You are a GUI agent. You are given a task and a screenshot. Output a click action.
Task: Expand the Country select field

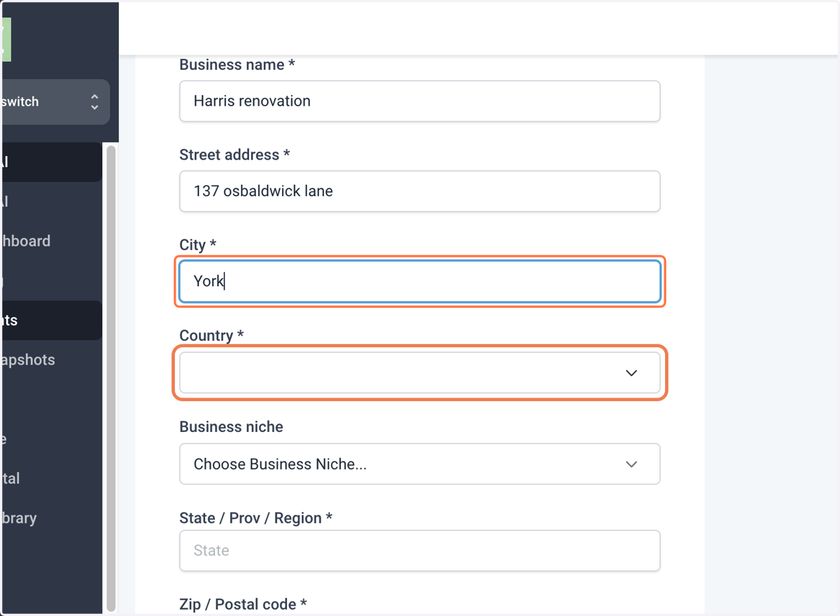tap(420, 372)
